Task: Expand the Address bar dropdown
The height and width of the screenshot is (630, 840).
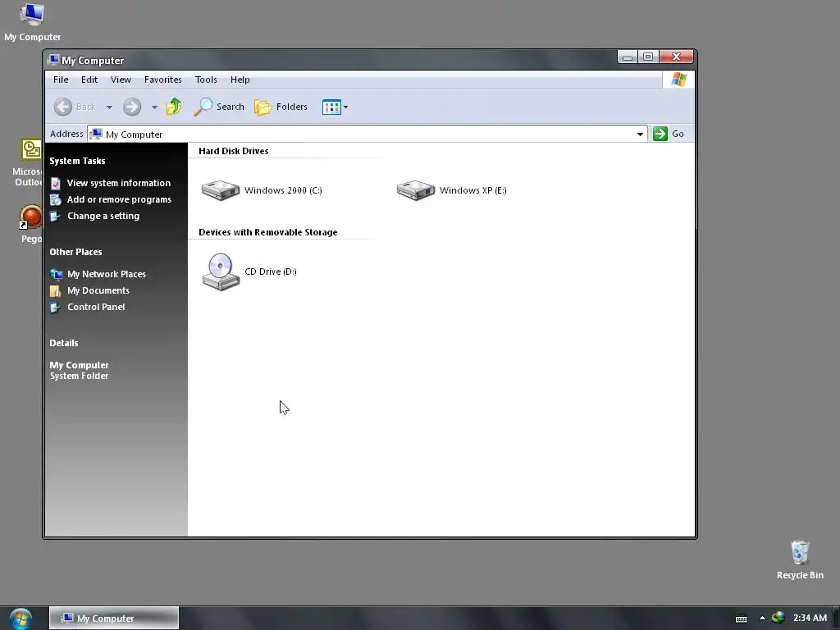Action: pos(640,134)
